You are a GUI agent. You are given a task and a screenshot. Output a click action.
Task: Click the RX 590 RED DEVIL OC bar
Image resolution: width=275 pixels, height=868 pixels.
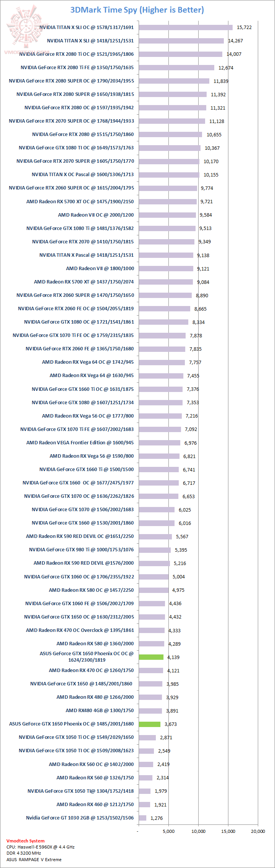[155, 536]
